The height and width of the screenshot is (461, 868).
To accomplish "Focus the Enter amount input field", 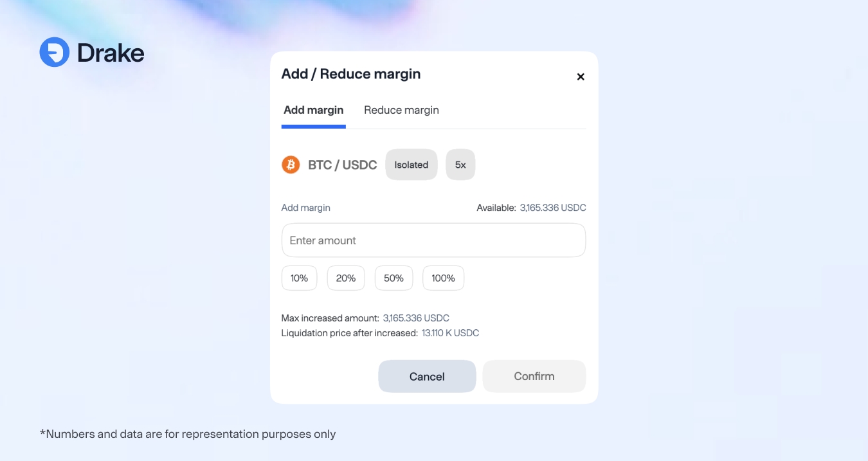I will (x=433, y=240).
